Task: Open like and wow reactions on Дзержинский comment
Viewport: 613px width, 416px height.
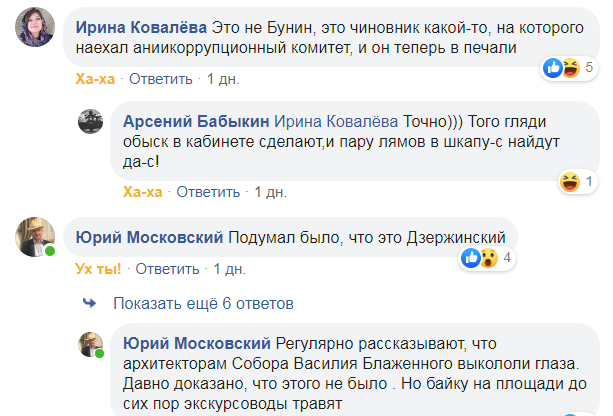Action: coord(487,258)
